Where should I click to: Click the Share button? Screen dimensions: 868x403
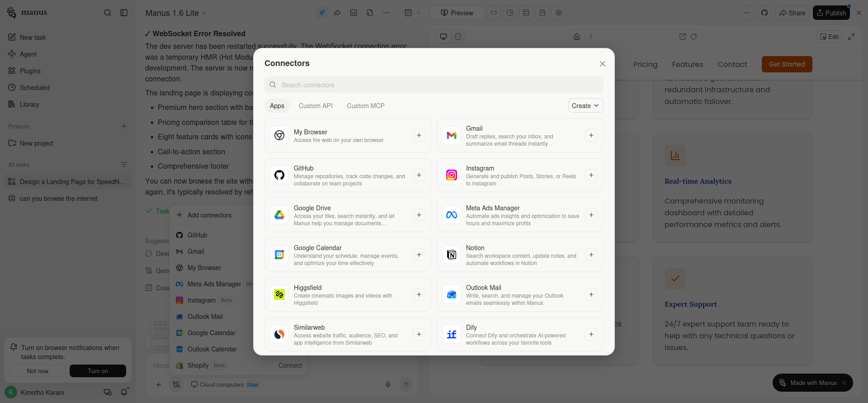click(x=792, y=13)
